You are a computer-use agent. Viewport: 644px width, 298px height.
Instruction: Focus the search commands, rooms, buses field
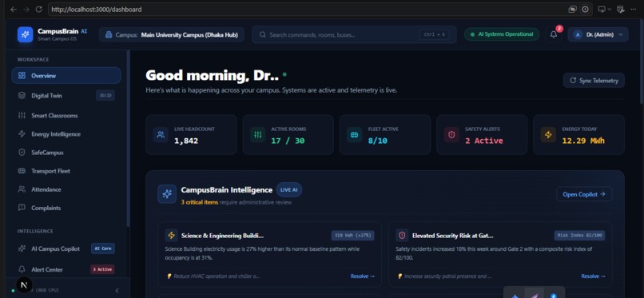354,35
